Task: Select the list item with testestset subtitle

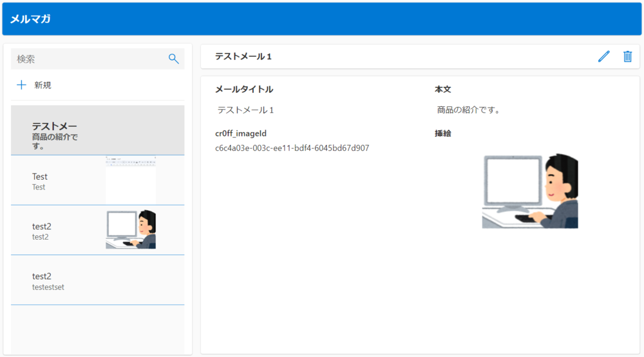Action: (98, 280)
